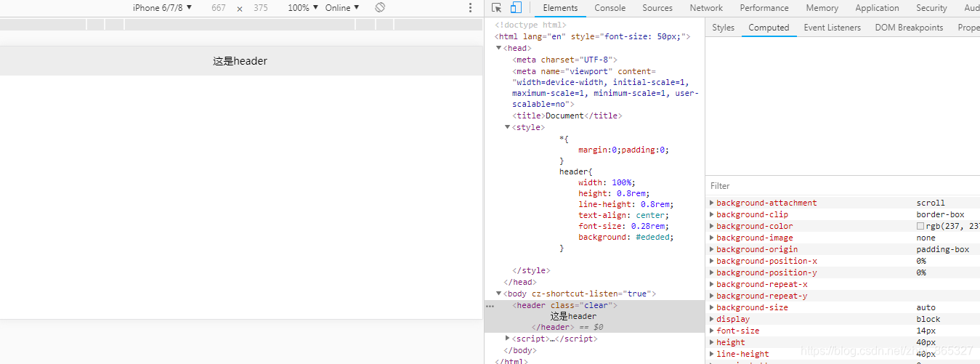Open the Memory tab

pos(822,8)
